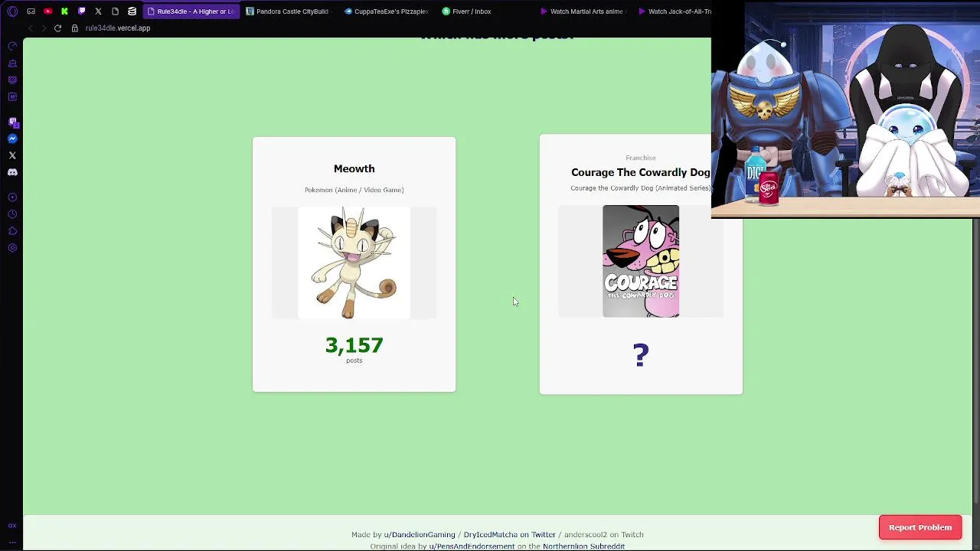
Task: Open X (Twitter) in sidebar
Action: click(x=12, y=155)
